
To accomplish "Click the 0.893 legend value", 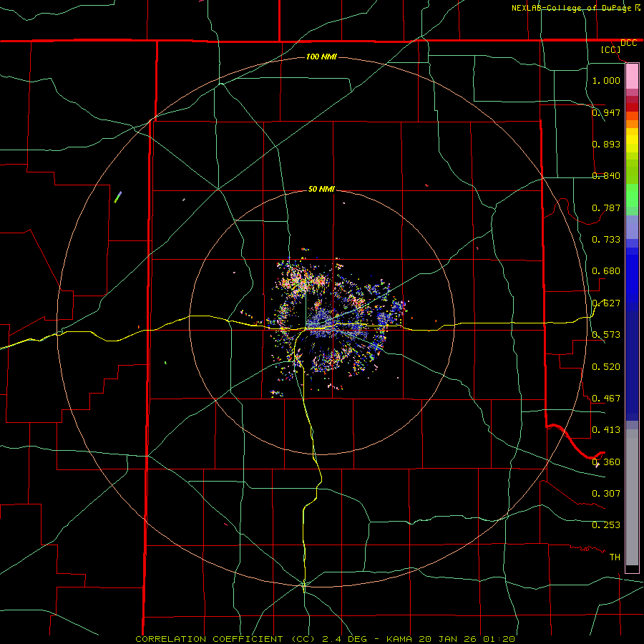I will pyautogui.click(x=606, y=144).
